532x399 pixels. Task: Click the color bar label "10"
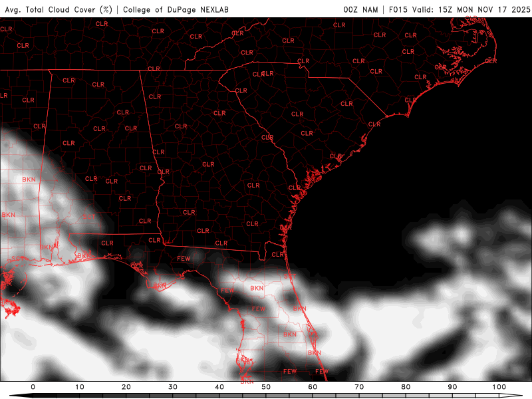pyautogui.click(x=79, y=387)
